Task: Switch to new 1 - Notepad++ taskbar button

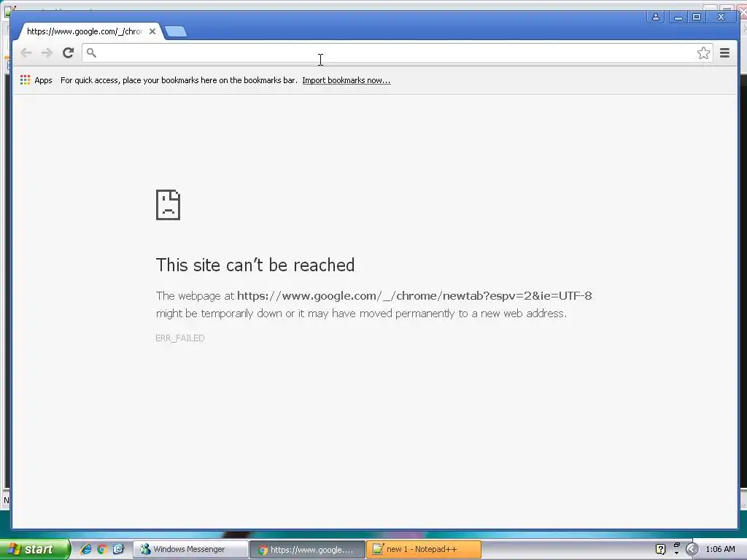Action: [424, 550]
